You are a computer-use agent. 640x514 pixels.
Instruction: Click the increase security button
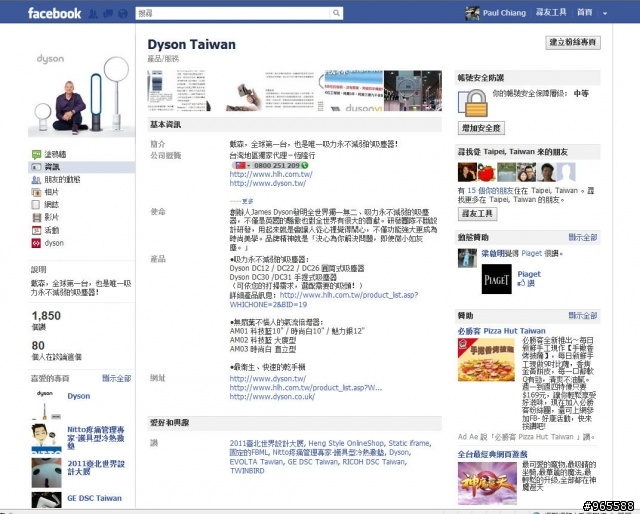(481, 128)
